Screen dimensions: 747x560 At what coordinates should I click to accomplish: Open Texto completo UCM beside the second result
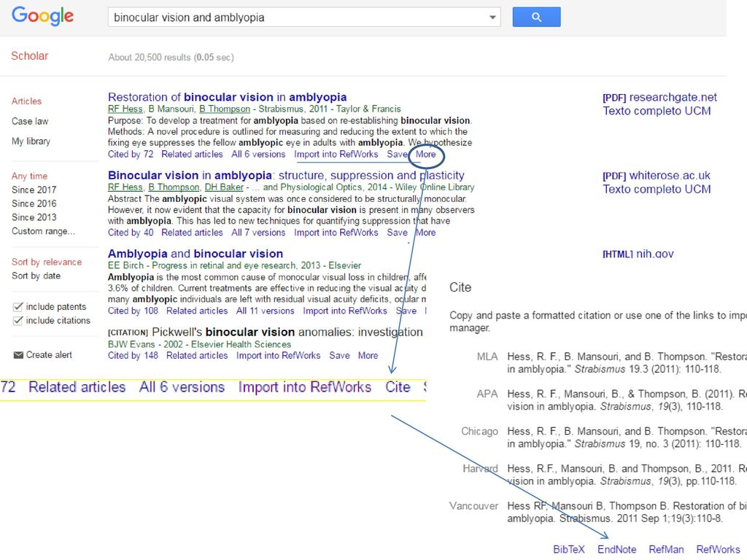coord(657,189)
